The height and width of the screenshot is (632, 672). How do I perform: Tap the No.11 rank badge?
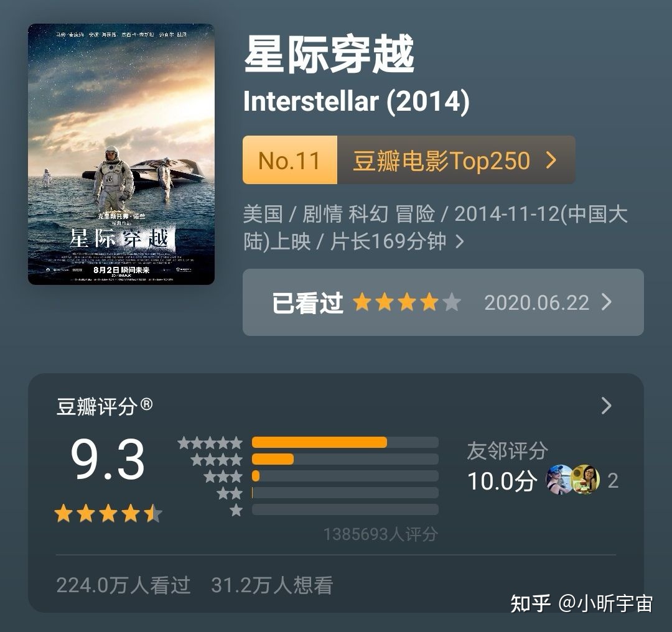tap(289, 160)
